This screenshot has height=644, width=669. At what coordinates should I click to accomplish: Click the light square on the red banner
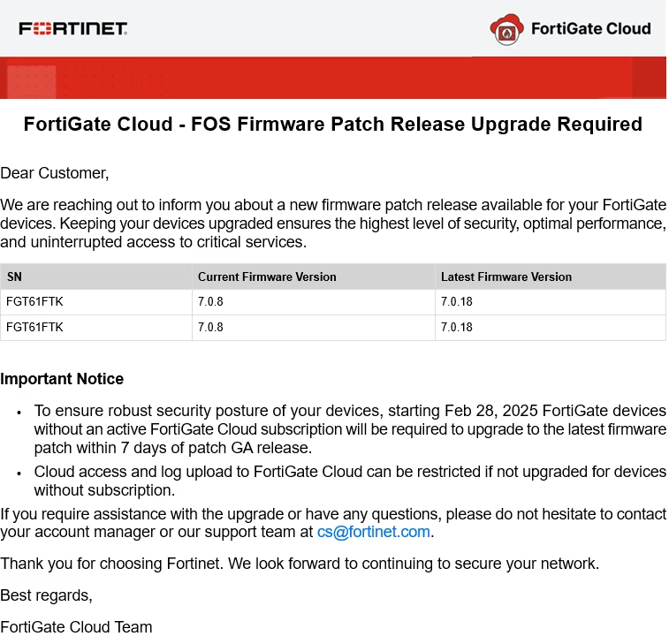pos(32,82)
